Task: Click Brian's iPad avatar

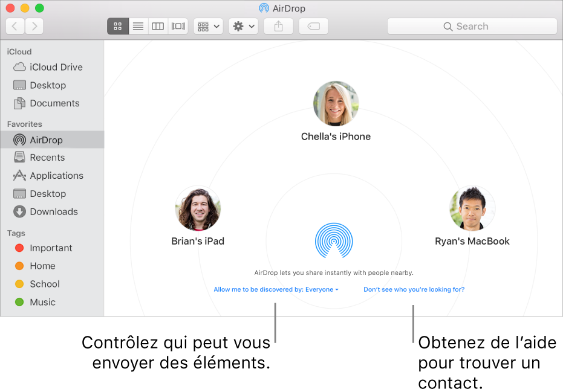Action: [x=198, y=208]
